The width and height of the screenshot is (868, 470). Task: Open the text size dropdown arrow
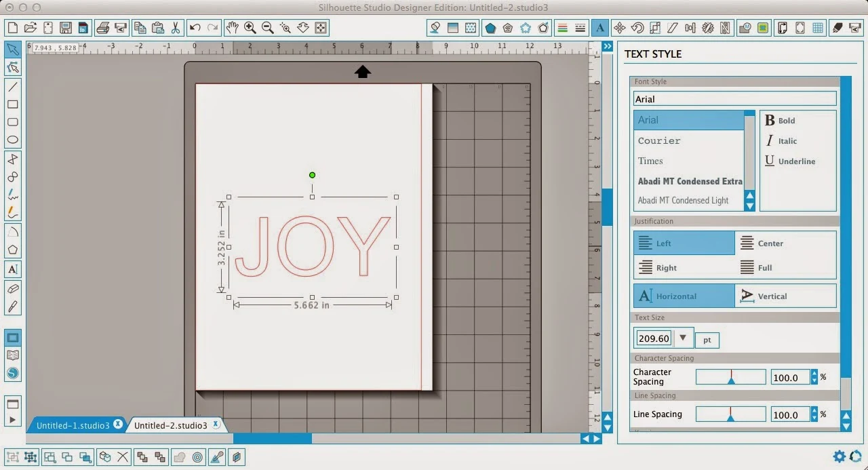pos(683,338)
